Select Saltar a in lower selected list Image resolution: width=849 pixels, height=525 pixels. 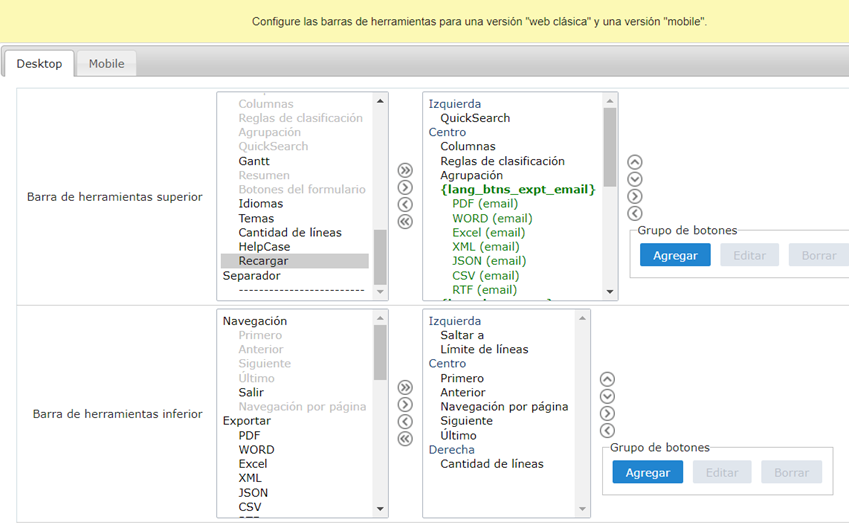pos(461,335)
